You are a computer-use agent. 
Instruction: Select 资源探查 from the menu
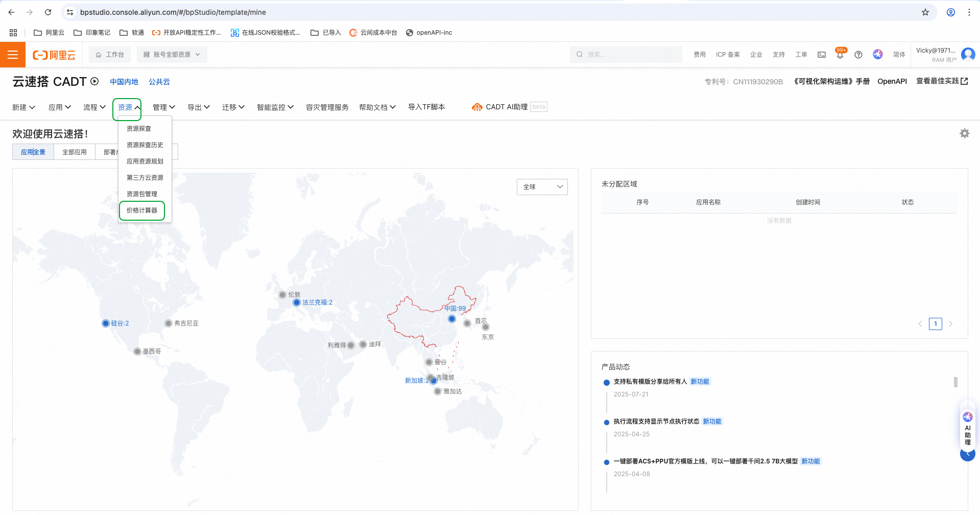point(145,129)
